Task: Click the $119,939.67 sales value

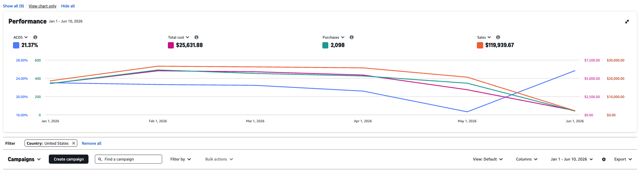Action: coord(500,45)
